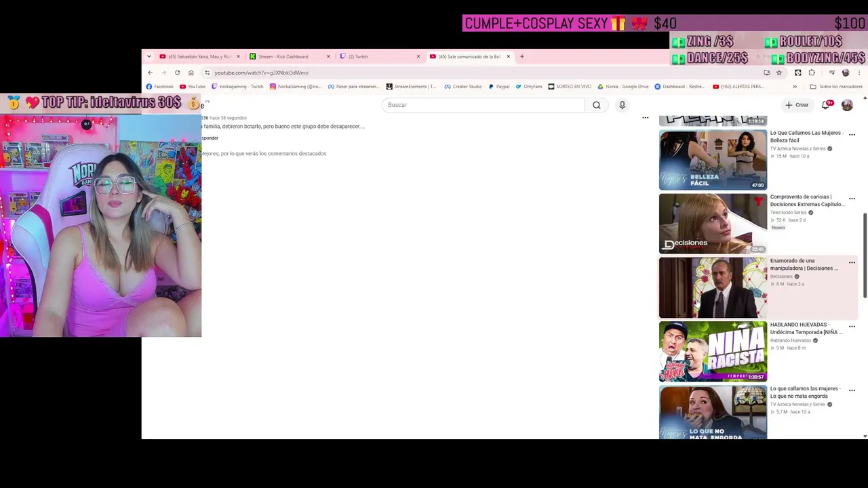Open the OnlyFans bookmark
868x488 pixels.
[529, 87]
